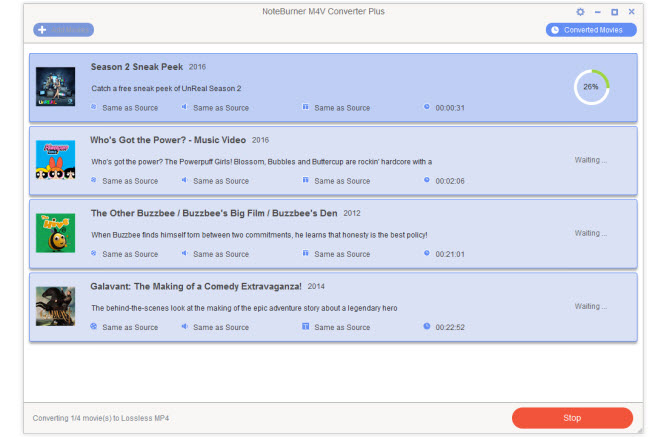Screen dimensions: 660x437
Task: Click the 26% circular progress indicator
Action: pos(591,87)
